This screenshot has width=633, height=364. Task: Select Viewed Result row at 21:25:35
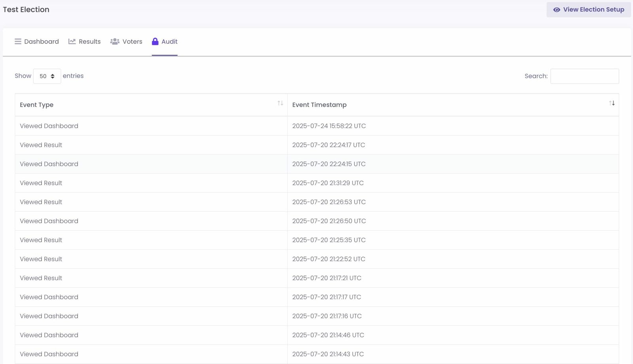(x=317, y=240)
